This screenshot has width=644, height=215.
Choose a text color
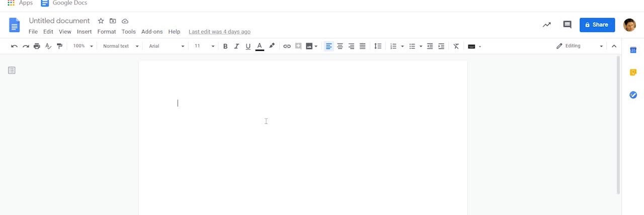pyautogui.click(x=260, y=46)
